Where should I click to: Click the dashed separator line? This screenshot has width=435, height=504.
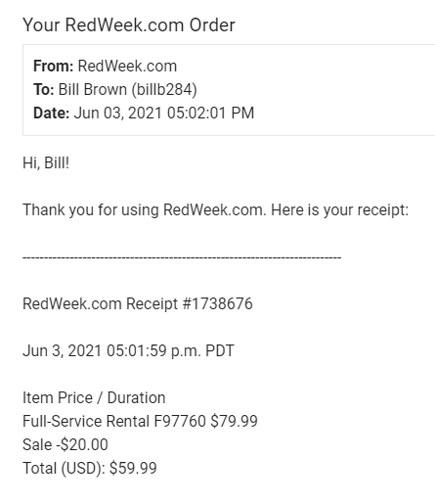(182, 257)
